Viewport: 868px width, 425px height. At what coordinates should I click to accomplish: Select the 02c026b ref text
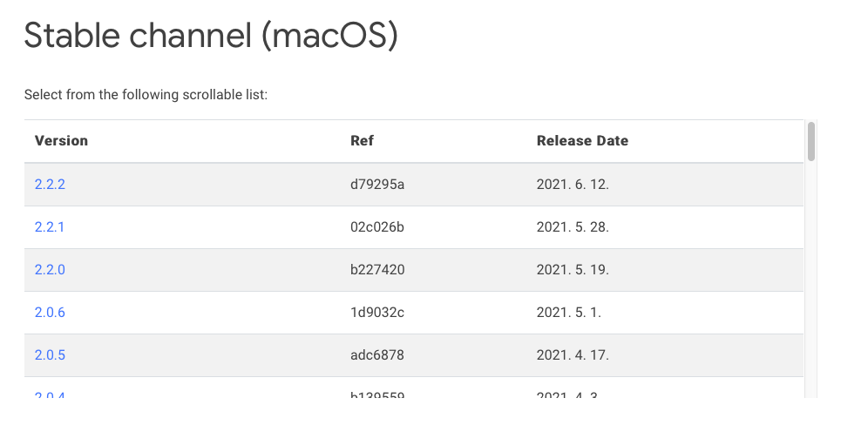377,227
